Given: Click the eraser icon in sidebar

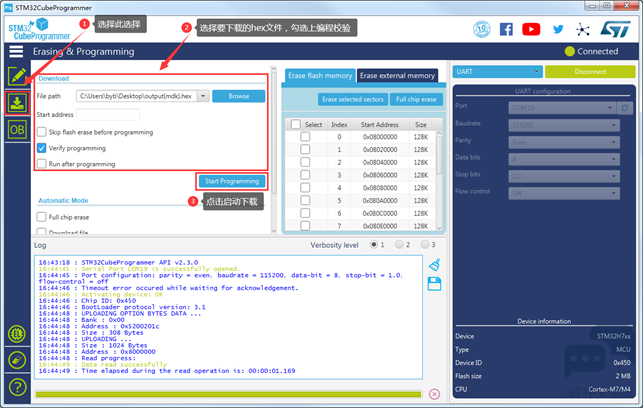Looking at the screenshot, I should pos(17,360).
